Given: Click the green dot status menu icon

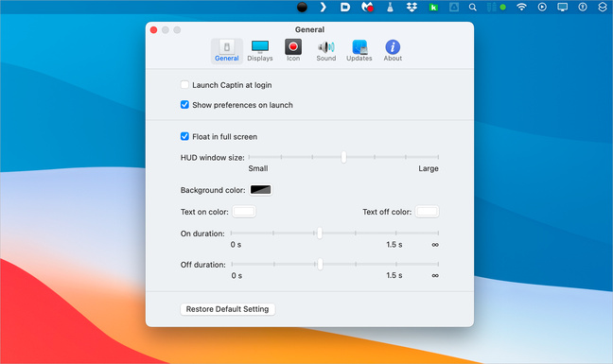Looking at the screenshot, I should tap(502, 7).
